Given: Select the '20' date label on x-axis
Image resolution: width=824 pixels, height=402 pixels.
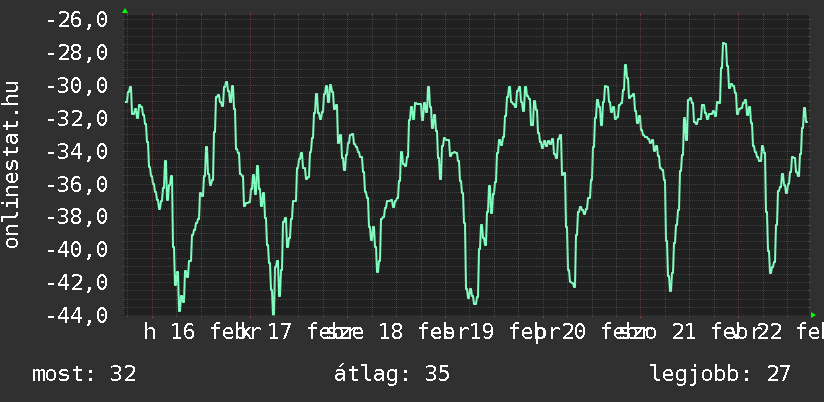Looking at the screenshot, I should pyautogui.click(x=573, y=332).
